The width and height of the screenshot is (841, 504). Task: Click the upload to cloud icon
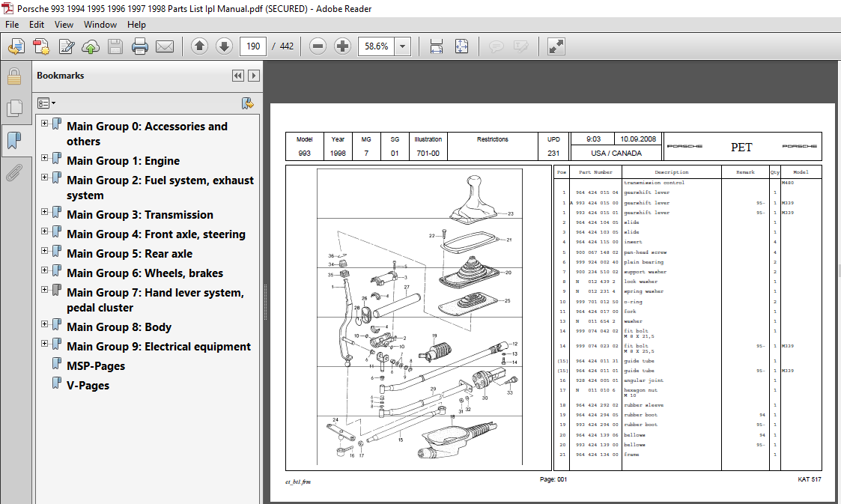91,46
